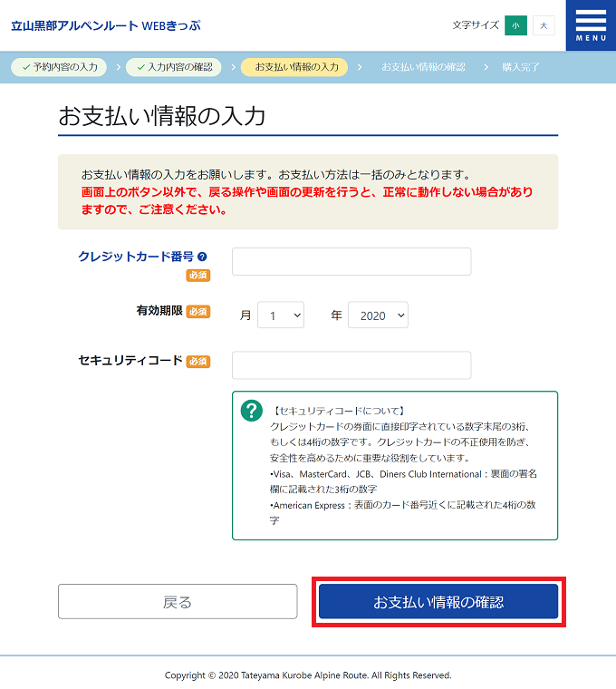
Task: Click green question mark info icon
Action: click(x=251, y=411)
